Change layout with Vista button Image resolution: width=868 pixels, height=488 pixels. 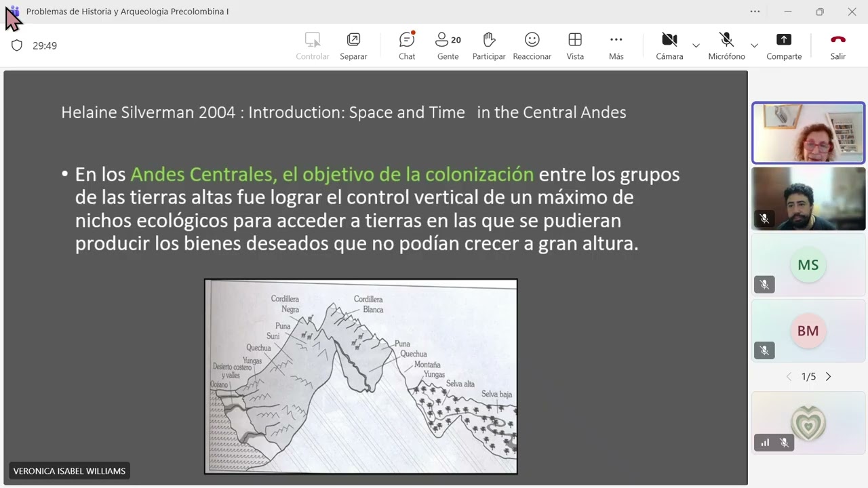coord(575,46)
